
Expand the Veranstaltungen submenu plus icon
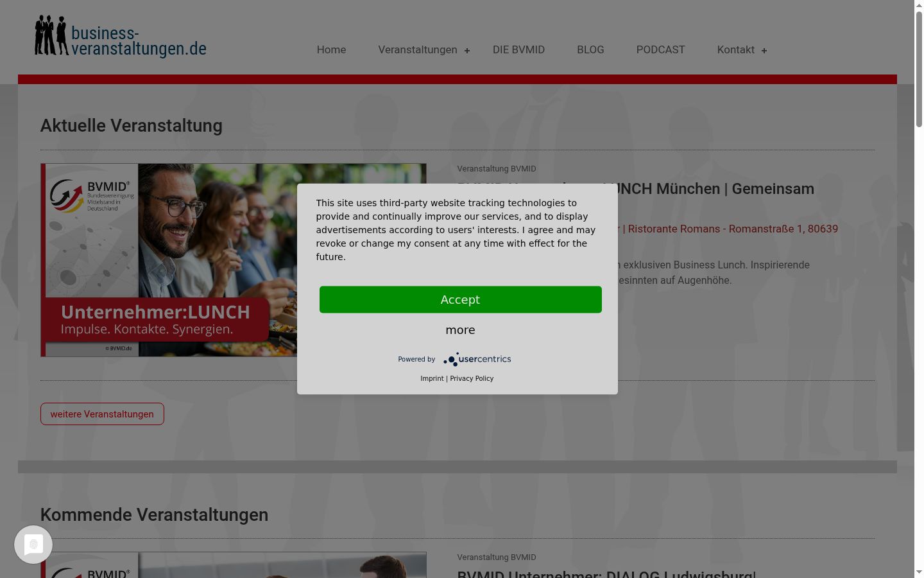point(467,51)
